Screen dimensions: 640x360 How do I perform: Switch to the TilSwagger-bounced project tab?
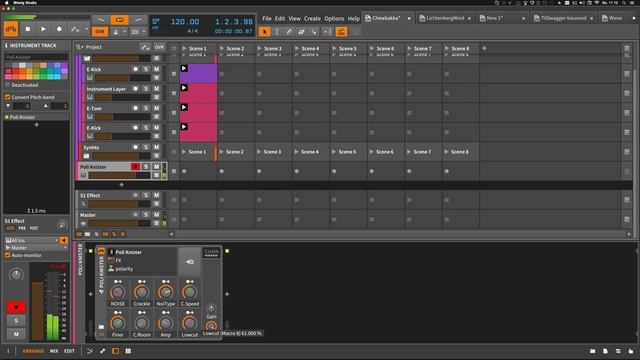pyautogui.click(x=563, y=18)
